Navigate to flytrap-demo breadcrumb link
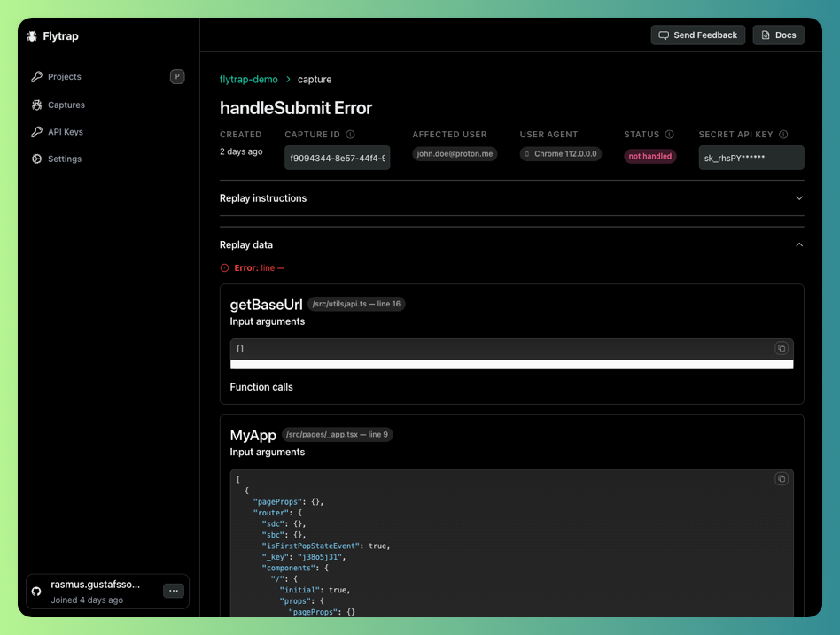The image size is (840, 635). tap(248, 80)
